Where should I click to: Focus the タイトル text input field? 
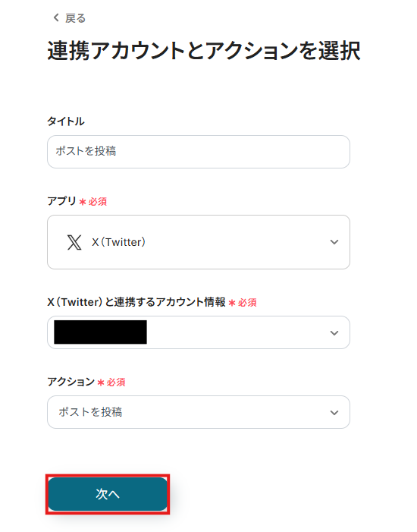[199, 152]
